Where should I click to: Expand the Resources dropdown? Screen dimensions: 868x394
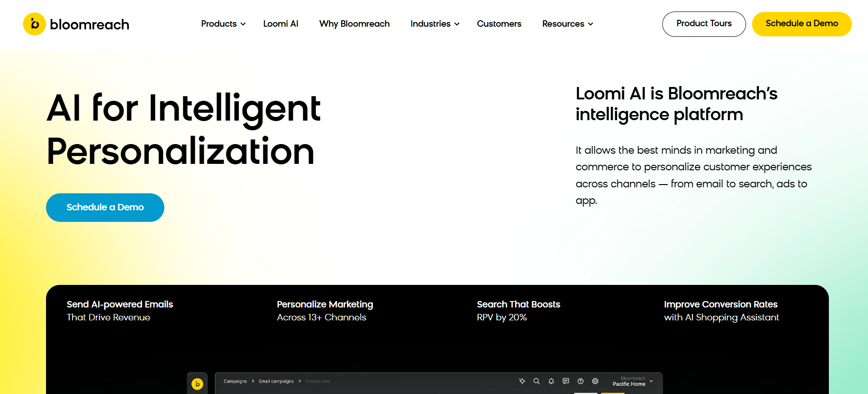click(x=567, y=24)
